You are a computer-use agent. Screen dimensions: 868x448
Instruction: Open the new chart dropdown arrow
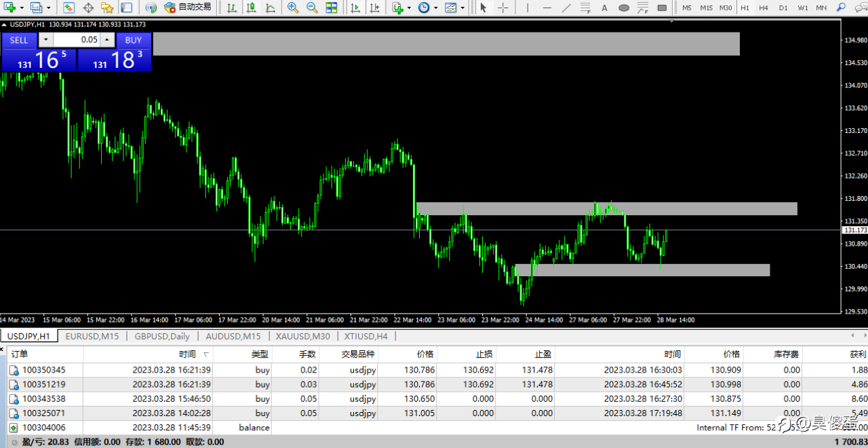click(22, 7)
